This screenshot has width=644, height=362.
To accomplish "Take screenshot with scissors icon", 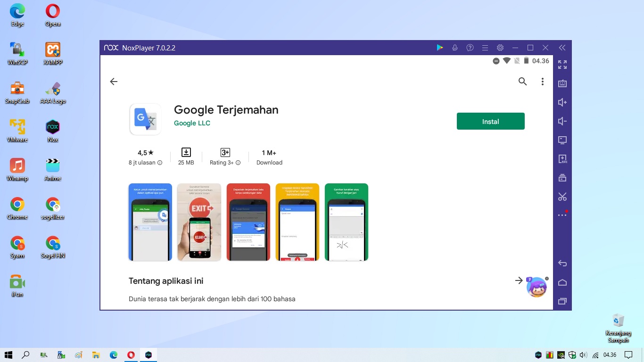I will [562, 197].
